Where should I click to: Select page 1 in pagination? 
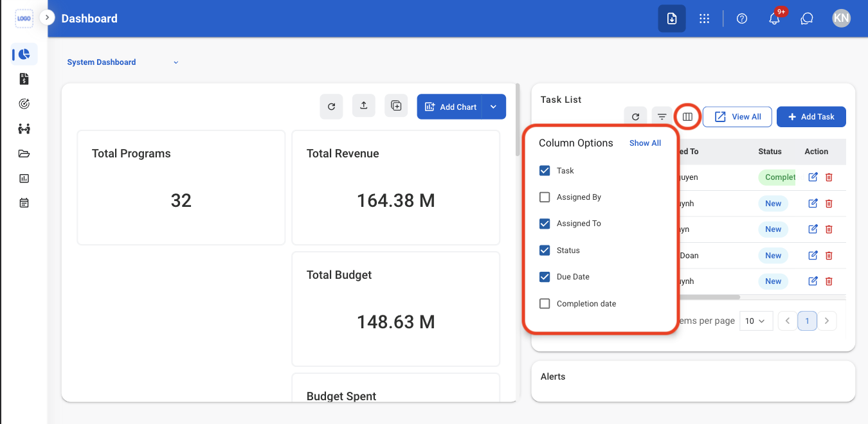[808, 321]
